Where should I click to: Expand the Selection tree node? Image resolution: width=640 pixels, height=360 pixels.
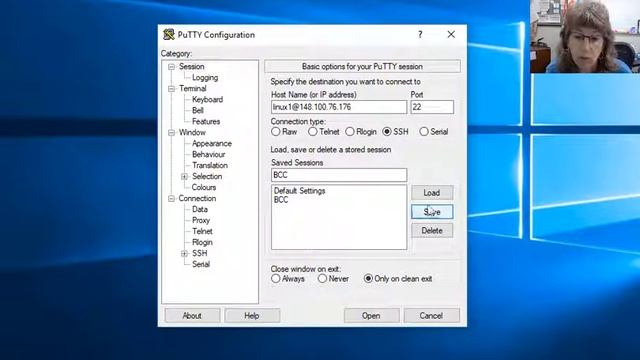point(184,177)
